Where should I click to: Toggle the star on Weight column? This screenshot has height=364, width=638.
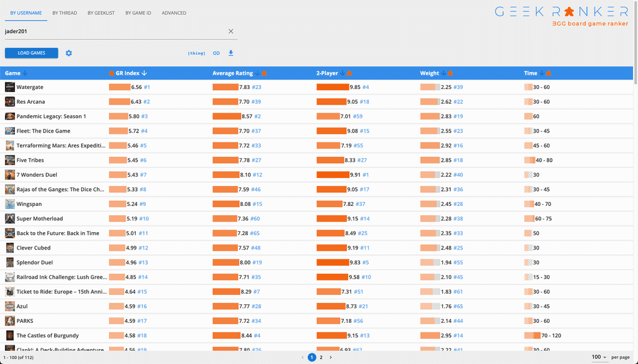pos(450,73)
